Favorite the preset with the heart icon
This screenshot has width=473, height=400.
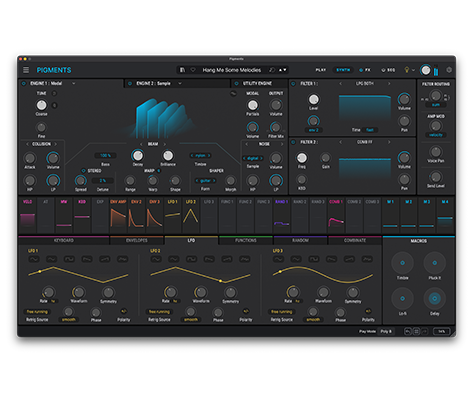[193, 70]
